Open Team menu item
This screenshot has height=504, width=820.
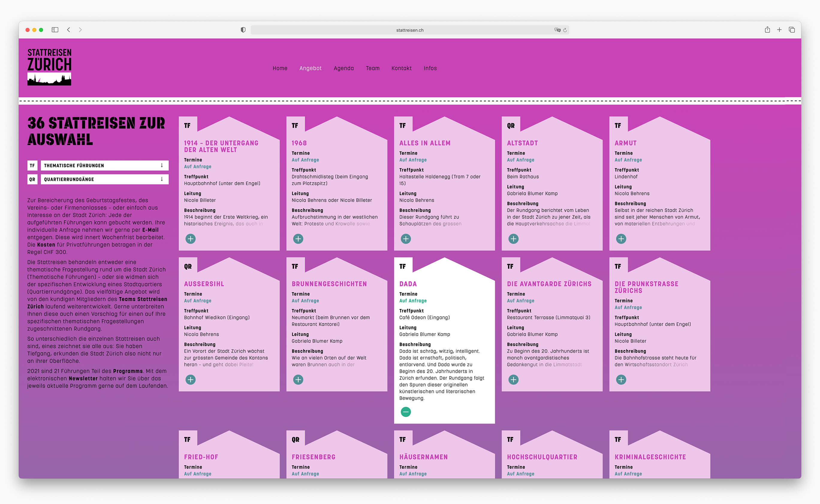click(373, 68)
